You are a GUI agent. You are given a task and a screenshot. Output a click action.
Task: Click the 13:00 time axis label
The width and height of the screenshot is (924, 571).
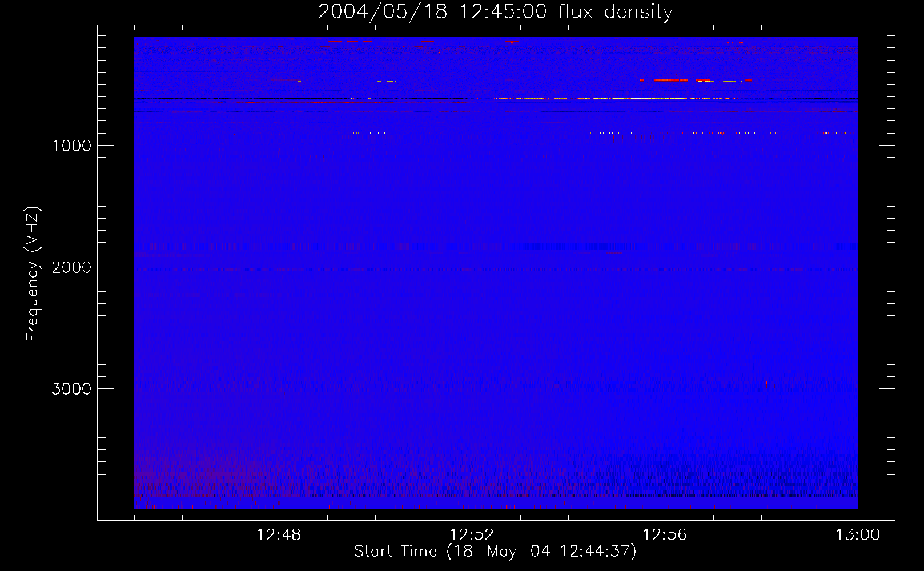click(x=858, y=535)
